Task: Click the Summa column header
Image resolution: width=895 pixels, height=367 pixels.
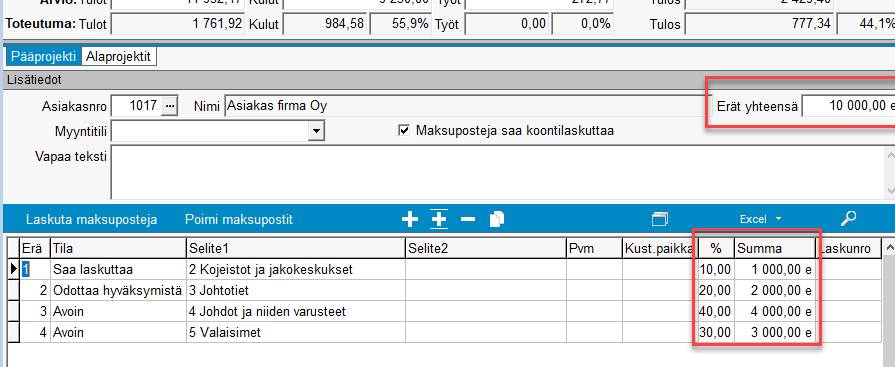Action: click(x=774, y=248)
